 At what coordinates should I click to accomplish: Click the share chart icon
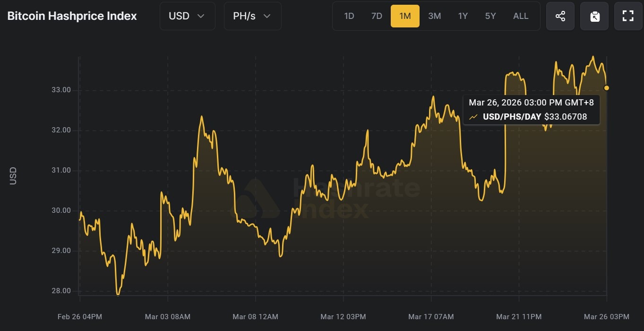pyautogui.click(x=560, y=16)
